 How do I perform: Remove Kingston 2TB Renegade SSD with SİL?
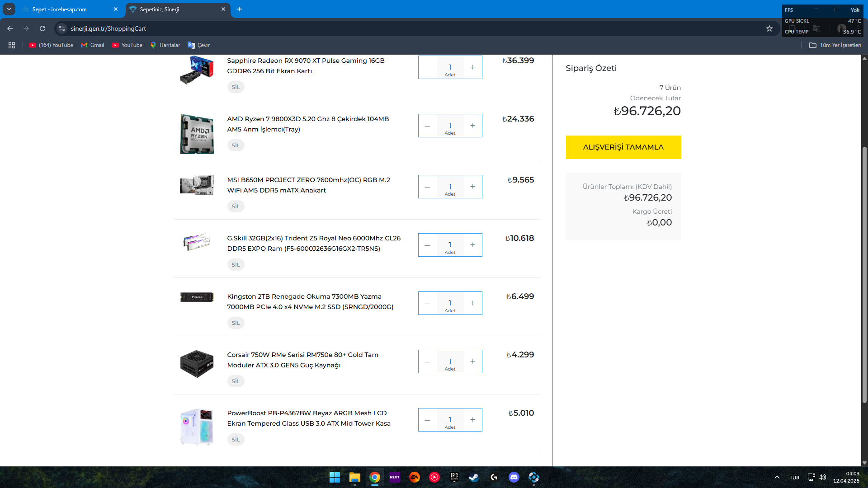236,323
